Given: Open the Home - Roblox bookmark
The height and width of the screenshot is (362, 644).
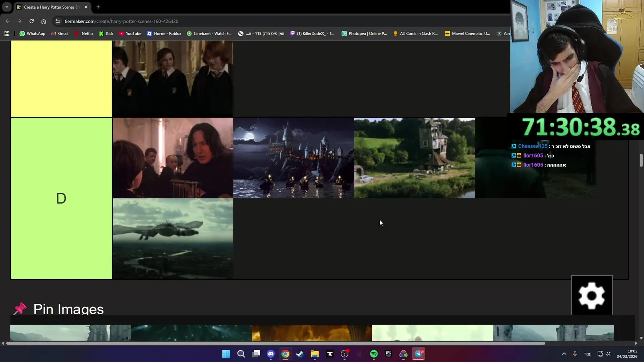Looking at the screenshot, I should pyautogui.click(x=164, y=34).
